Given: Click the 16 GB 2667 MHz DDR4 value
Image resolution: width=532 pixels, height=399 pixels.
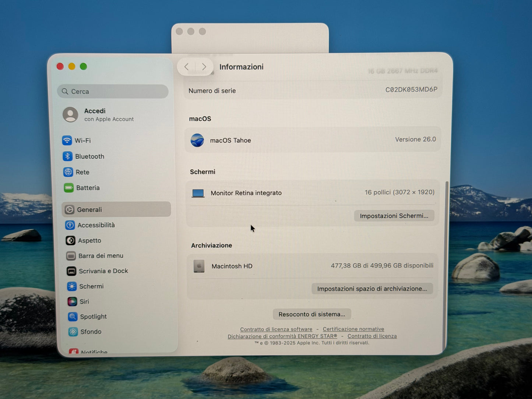Looking at the screenshot, I should pos(402,71).
